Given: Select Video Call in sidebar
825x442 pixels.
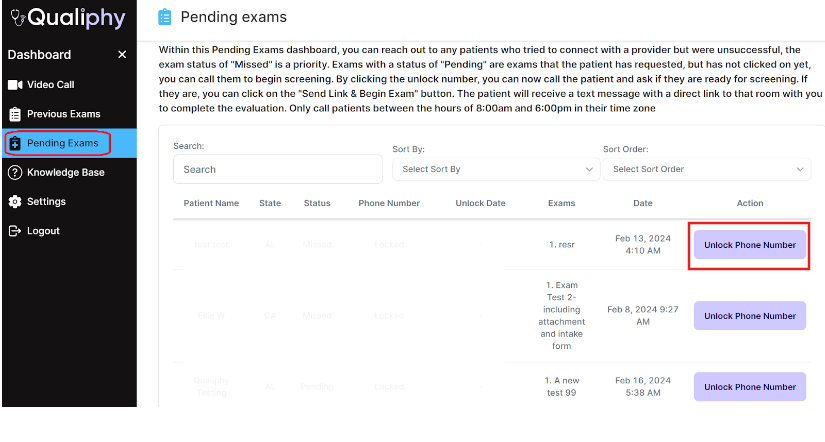Looking at the screenshot, I should coord(50,85).
